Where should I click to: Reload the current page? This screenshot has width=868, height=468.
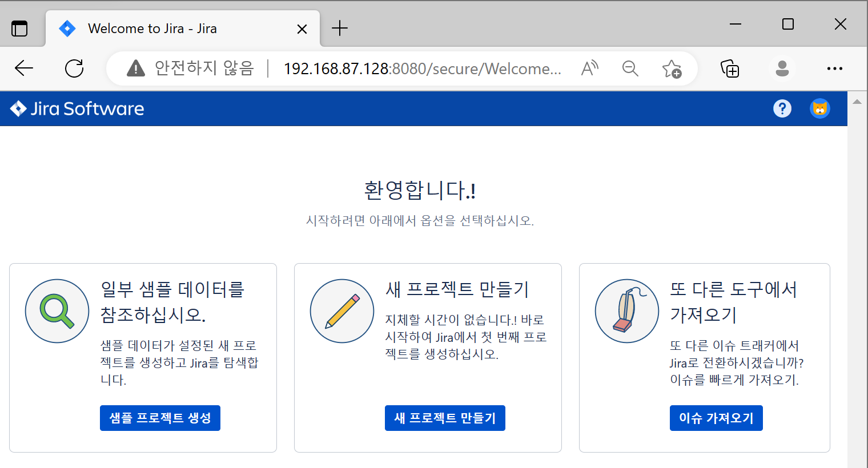coord(74,68)
